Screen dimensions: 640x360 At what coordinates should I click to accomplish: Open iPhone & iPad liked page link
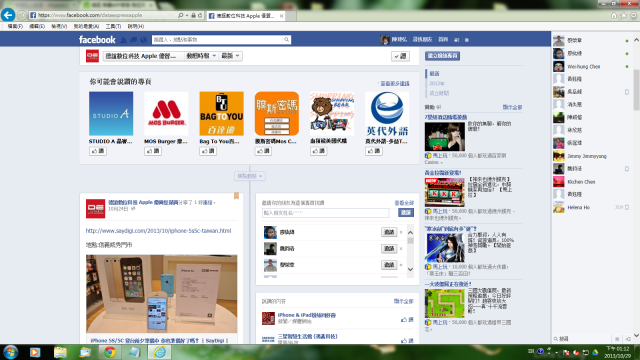pyautogui.click(x=307, y=315)
